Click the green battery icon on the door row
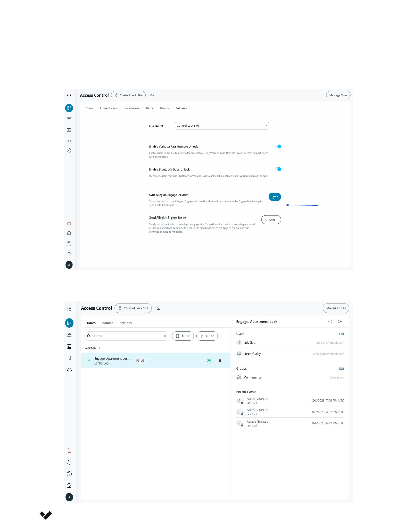This screenshot has width=411, height=532. [x=209, y=360]
